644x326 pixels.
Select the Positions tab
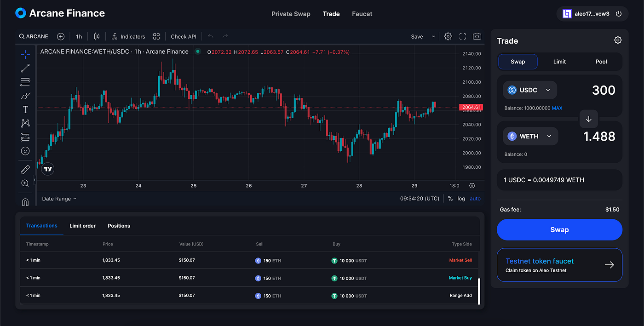[119, 226]
